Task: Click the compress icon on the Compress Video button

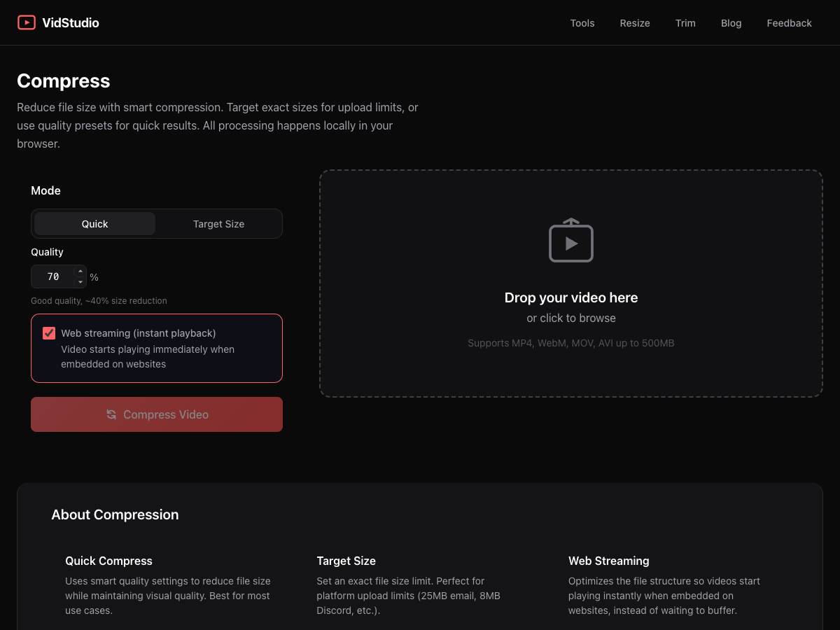Action: [x=112, y=414]
